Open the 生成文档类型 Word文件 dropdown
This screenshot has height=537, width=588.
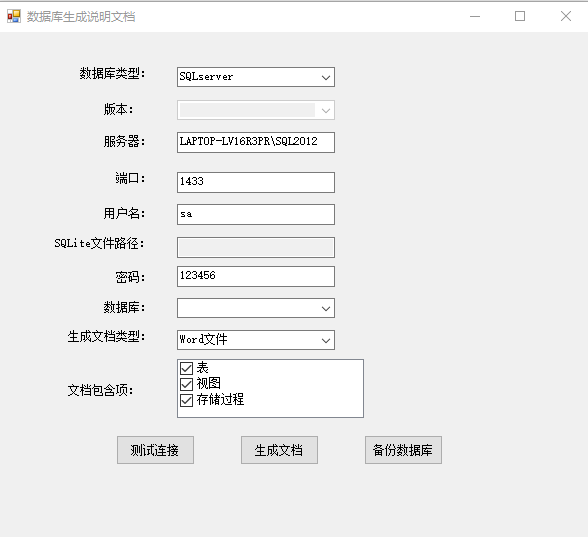click(256, 340)
